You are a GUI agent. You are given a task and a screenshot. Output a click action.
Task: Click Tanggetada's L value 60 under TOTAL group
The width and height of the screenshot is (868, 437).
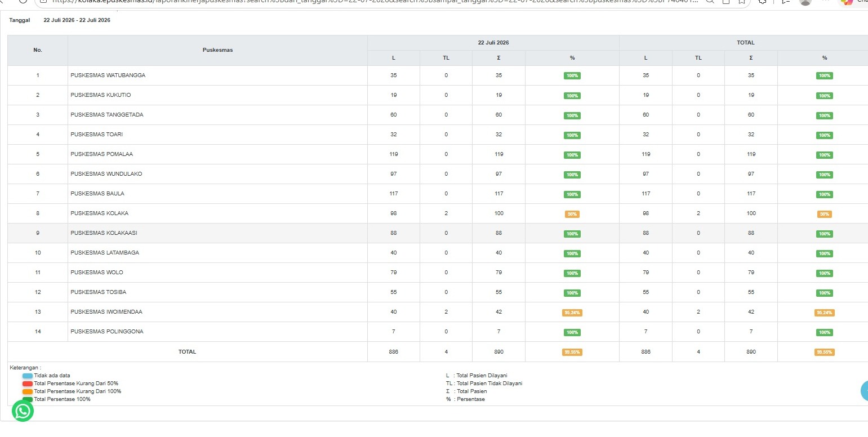[646, 115]
